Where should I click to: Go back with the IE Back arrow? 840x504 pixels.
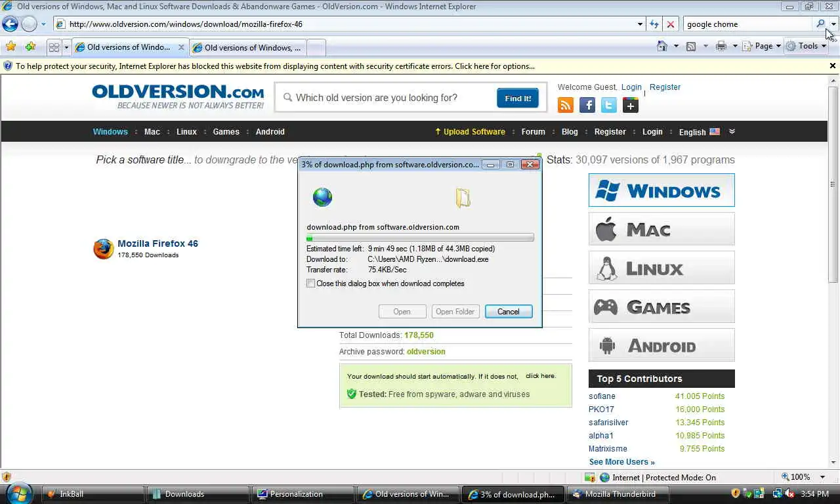pos(10,24)
